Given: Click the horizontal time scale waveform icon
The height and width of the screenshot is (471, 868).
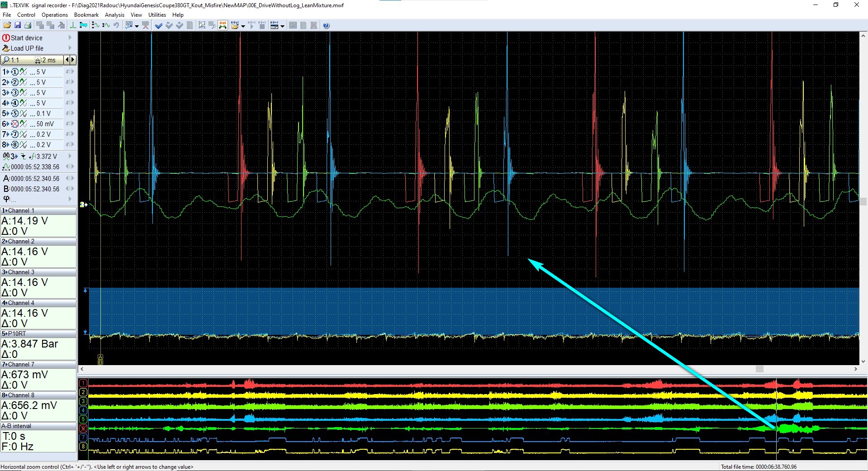Looking at the screenshot, I should tap(106, 25).
